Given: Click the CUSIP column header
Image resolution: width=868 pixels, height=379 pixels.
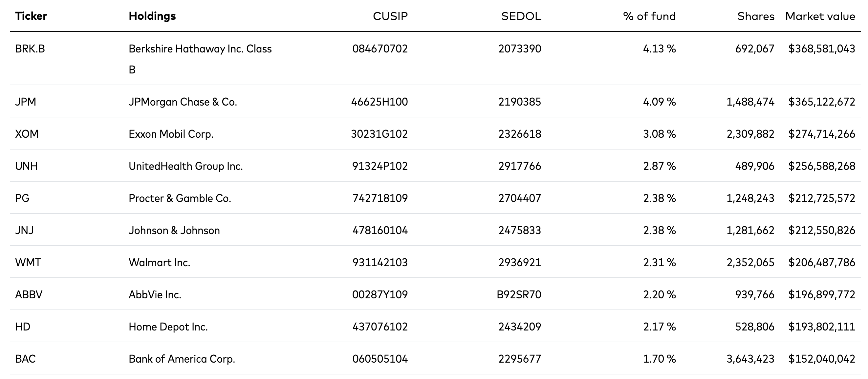Looking at the screenshot, I should (x=390, y=16).
